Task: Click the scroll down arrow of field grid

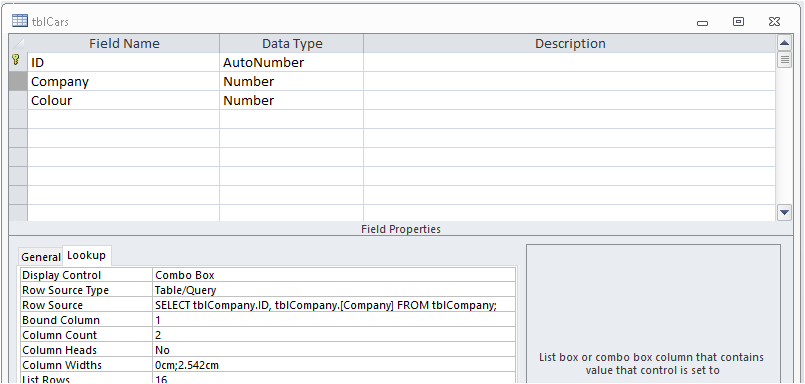Action: coord(784,212)
